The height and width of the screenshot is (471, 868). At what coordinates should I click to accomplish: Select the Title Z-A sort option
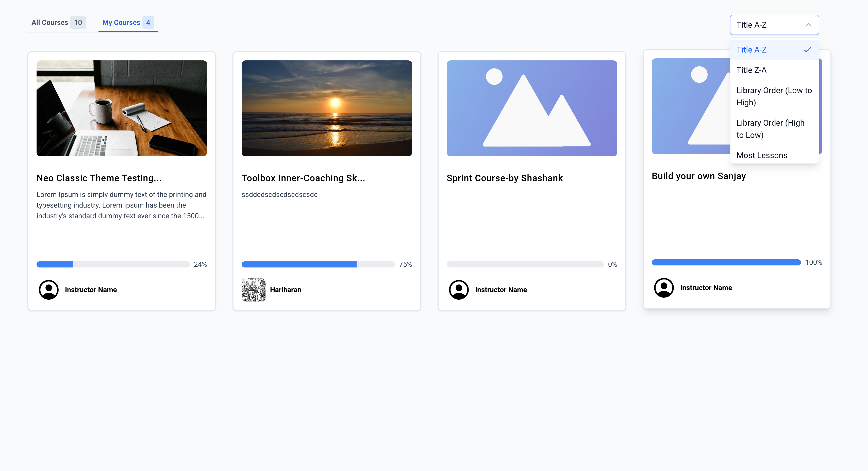[x=752, y=70]
